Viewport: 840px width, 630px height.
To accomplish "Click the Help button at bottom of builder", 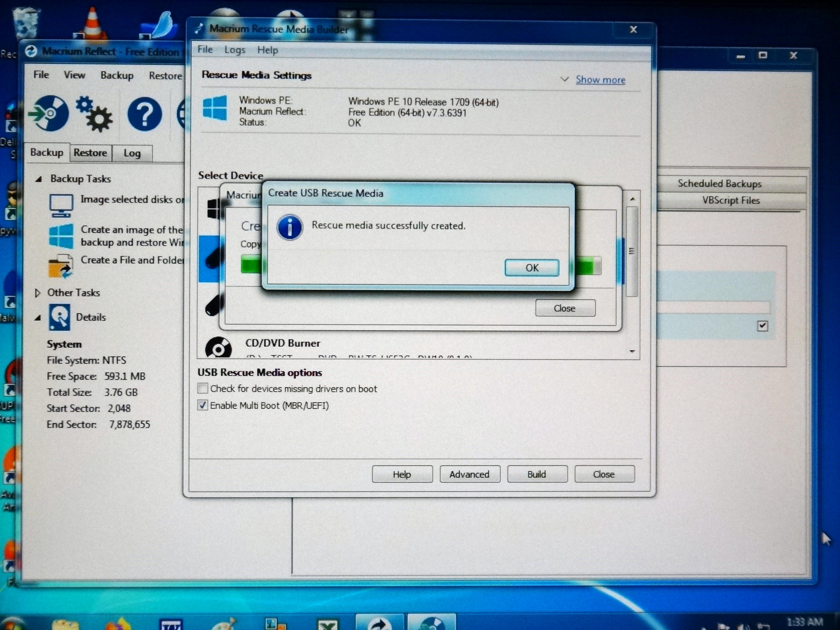I will (402, 474).
